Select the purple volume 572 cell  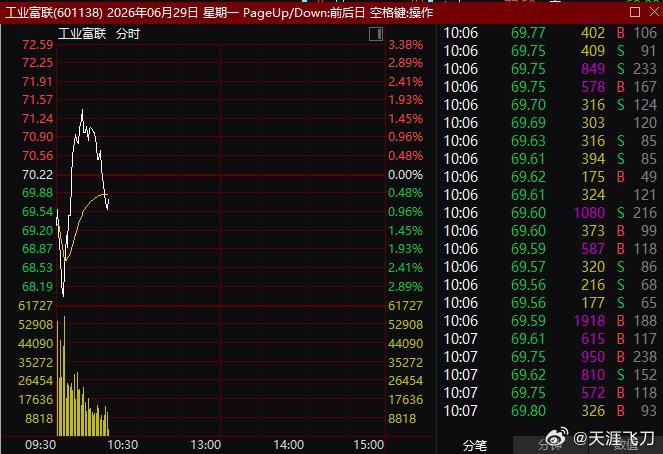tap(593, 393)
